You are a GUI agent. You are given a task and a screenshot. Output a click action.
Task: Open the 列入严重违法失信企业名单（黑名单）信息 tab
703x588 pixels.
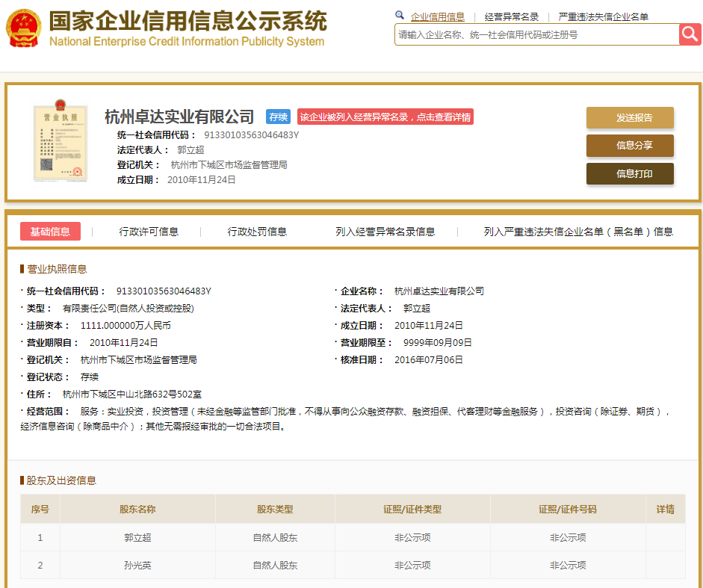577,232
